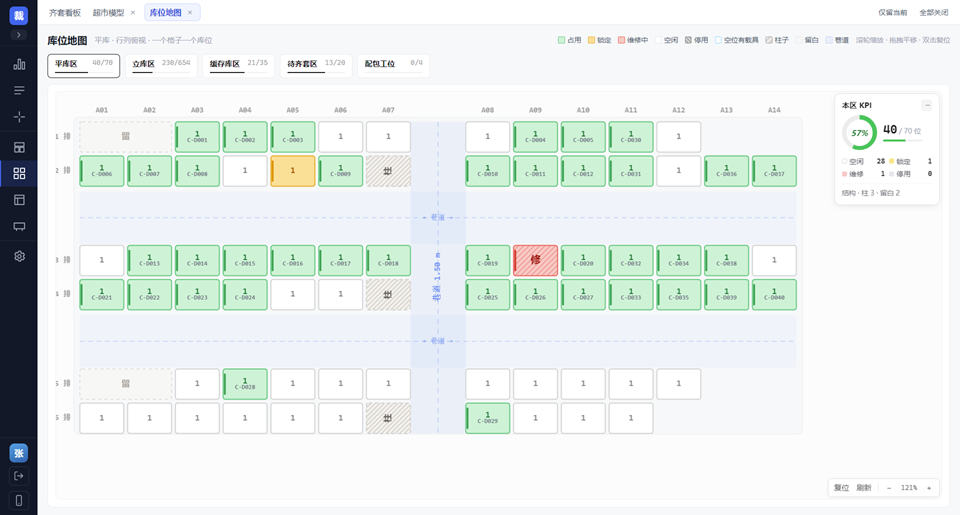Close the 超市模型 tab
Image resolution: width=960 pixels, height=515 pixels.
(x=133, y=12)
